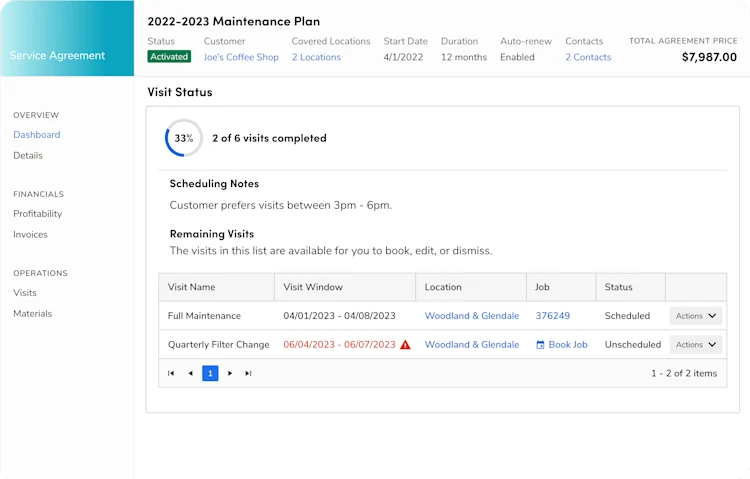Open Profitability in the sidebar
Viewport: 750px width, 479px height.
pyautogui.click(x=38, y=214)
